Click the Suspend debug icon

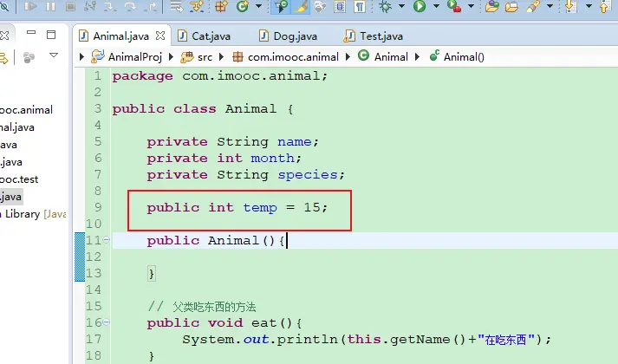51,6
